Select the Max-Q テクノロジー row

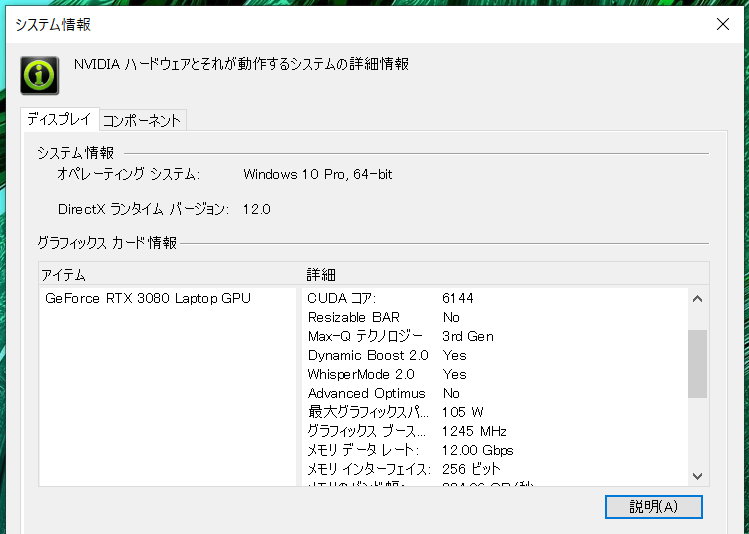[494, 337]
